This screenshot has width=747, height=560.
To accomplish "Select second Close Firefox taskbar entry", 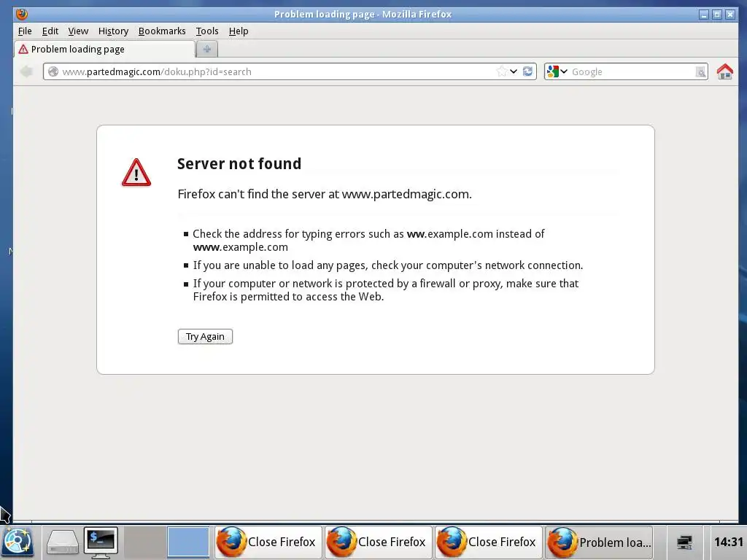I will 379,542.
